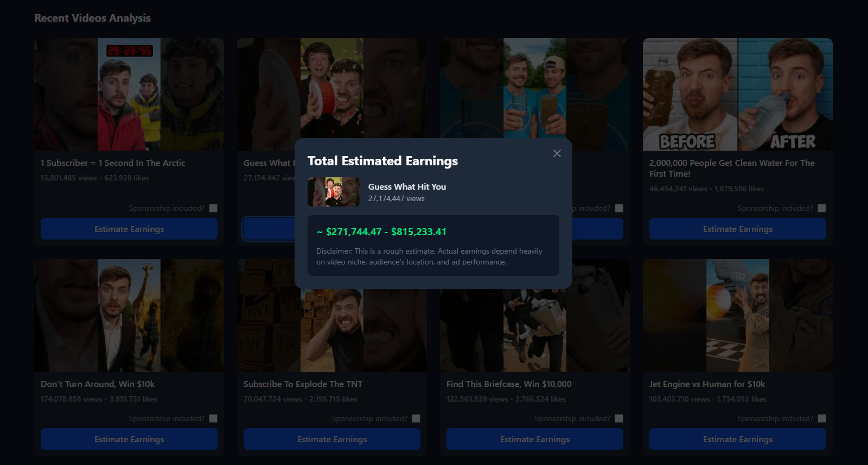
Task: Tick sponsorship checkbox for 1 Subscriber Arctic video
Action: [x=213, y=208]
